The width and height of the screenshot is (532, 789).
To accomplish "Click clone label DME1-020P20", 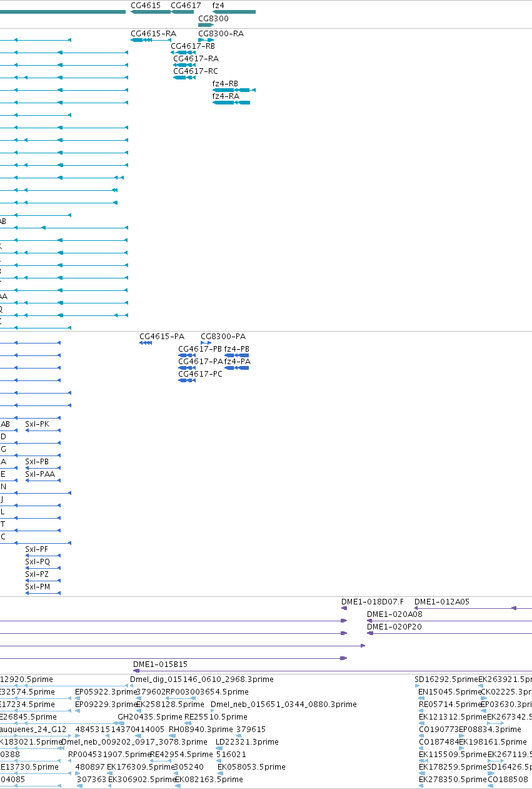I will (394, 627).
